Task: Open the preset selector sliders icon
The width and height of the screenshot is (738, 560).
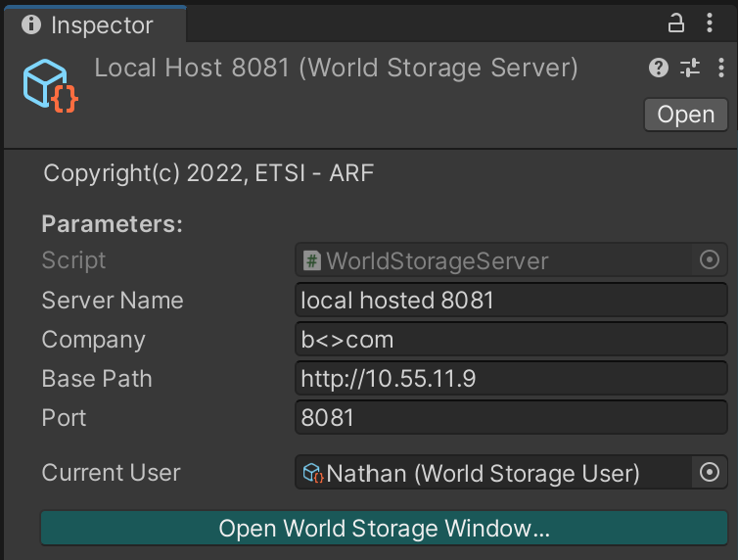Action: (690, 68)
